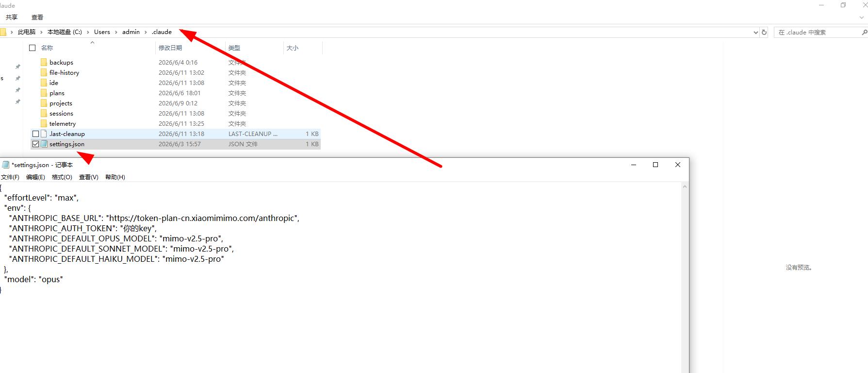Screen dimensions: 868x373
Task: Untick the settings.json row checkbox
Action: (x=35, y=144)
